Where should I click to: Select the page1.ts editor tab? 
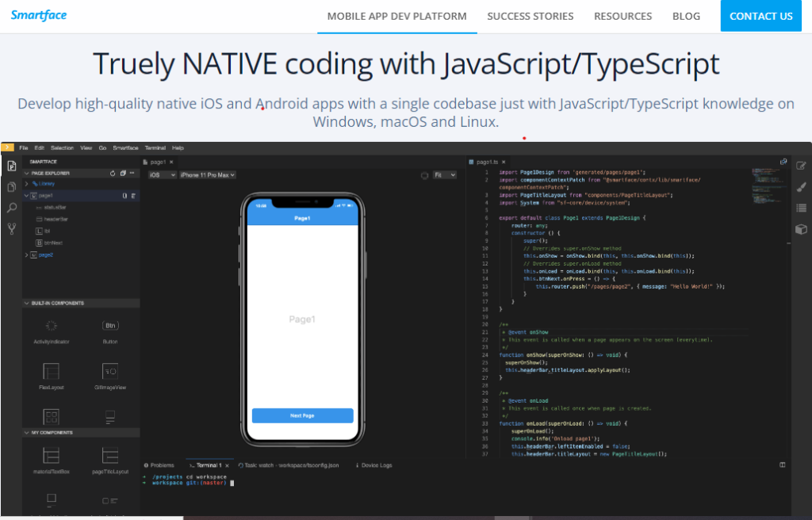point(487,162)
